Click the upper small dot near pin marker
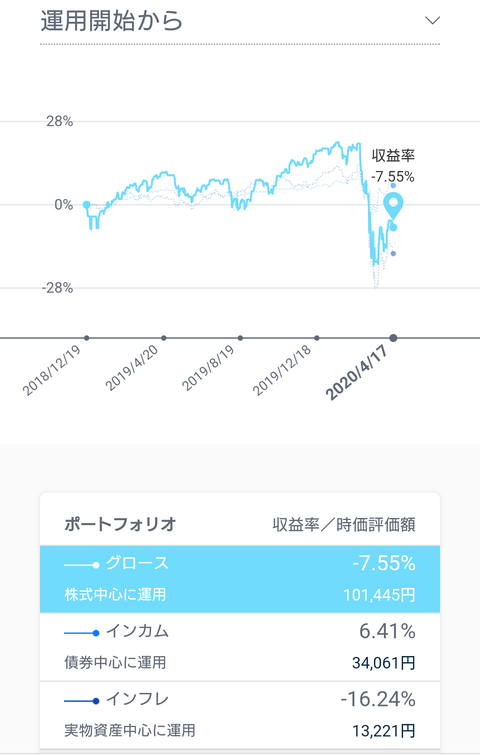 393,186
